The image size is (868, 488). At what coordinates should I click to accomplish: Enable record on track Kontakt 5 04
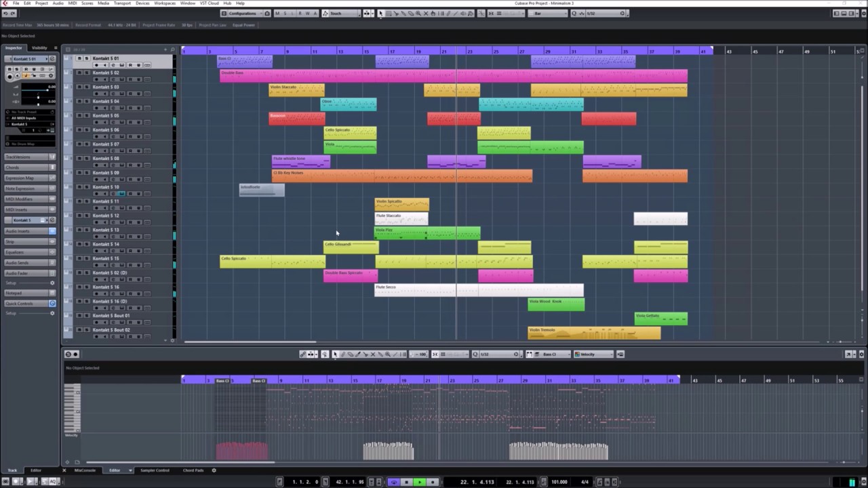coord(96,108)
